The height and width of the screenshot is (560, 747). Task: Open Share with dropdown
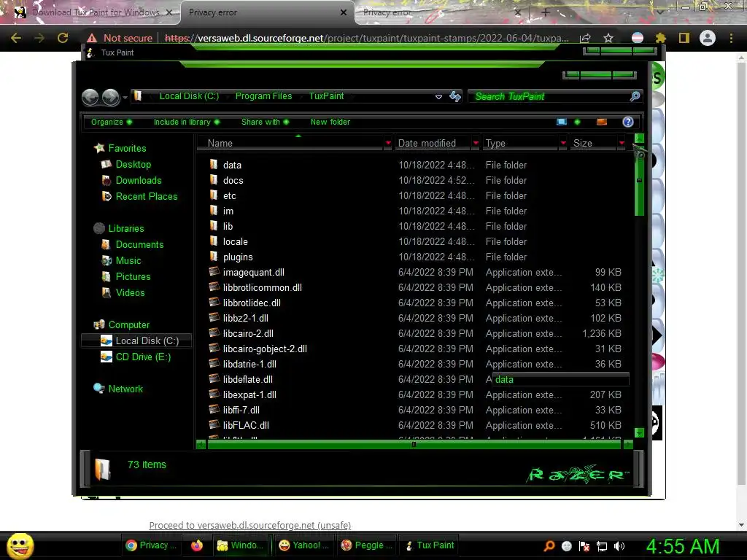pos(266,122)
